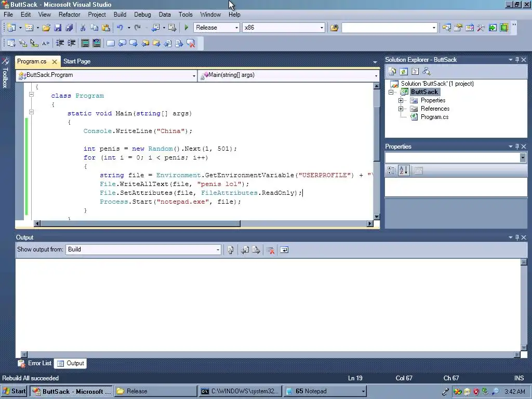The height and width of the screenshot is (399, 532).
Task: Open the Refactor menu
Action: click(x=69, y=15)
